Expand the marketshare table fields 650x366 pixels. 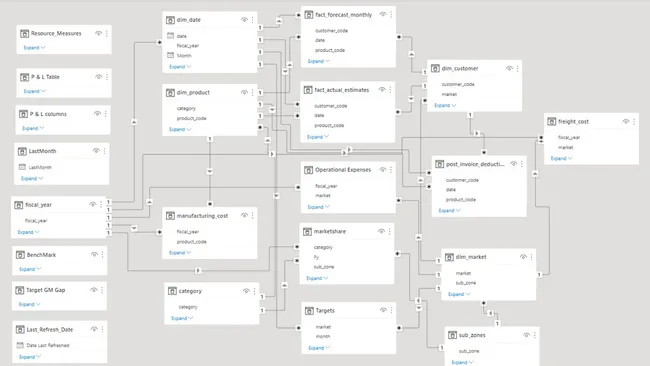317,279
